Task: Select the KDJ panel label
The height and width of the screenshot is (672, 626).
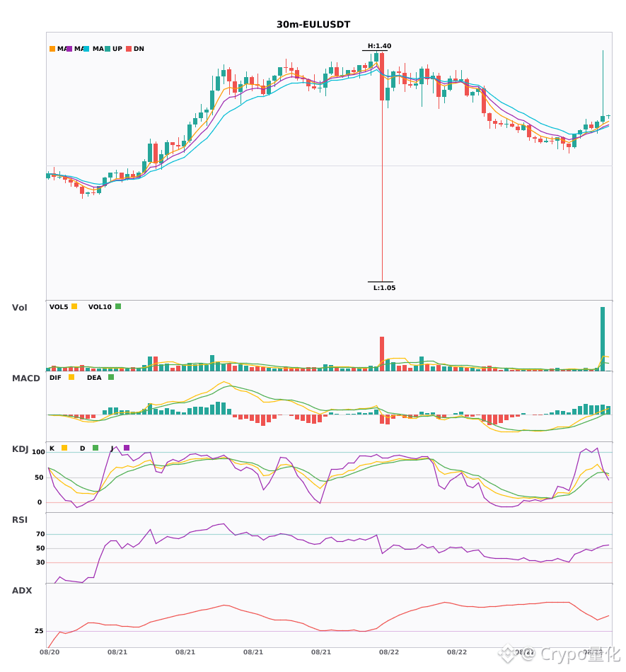Action: click(x=20, y=449)
